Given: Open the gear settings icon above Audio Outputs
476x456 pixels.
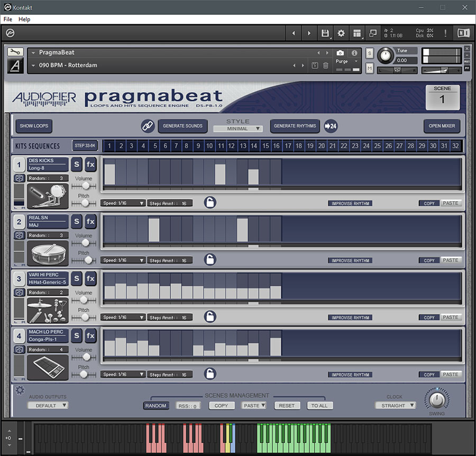Looking at the screenshot, I should click(x=20, y=390).
